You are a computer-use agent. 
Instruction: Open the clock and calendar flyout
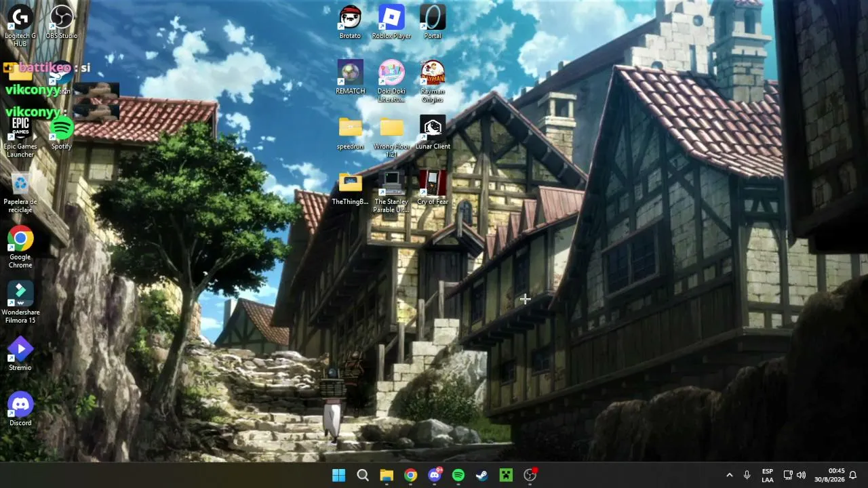point(829,475)
